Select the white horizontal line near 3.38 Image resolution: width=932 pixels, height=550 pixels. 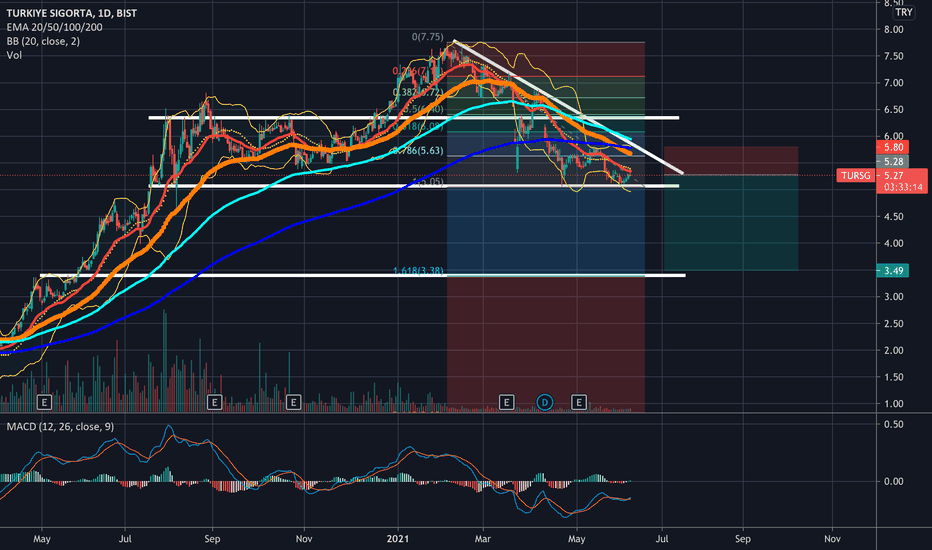[x=363, y=275]
